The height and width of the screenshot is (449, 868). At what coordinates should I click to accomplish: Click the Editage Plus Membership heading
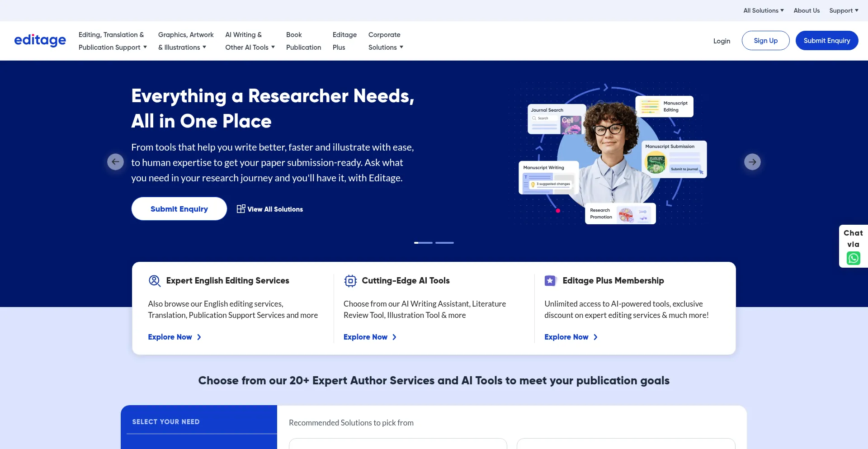click(613, 280)
